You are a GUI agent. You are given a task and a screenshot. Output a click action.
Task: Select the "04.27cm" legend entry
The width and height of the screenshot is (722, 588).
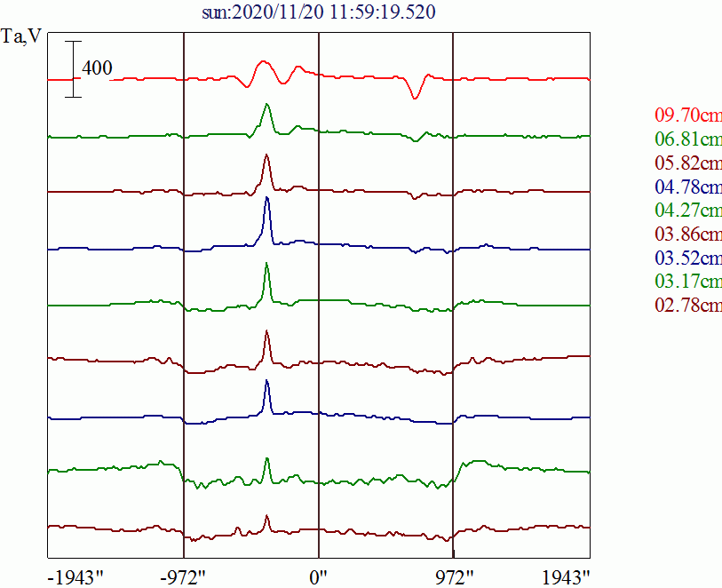click(x=688, y=210)
